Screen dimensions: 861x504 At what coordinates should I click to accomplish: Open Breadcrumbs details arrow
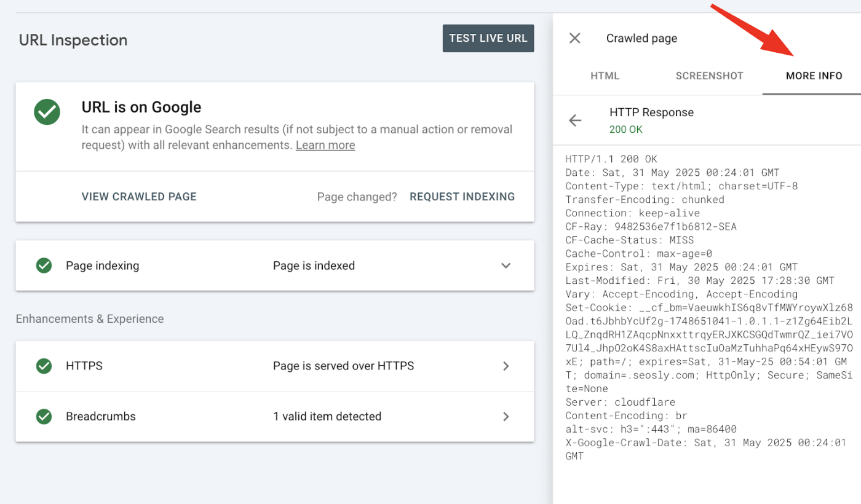[506, 416]
